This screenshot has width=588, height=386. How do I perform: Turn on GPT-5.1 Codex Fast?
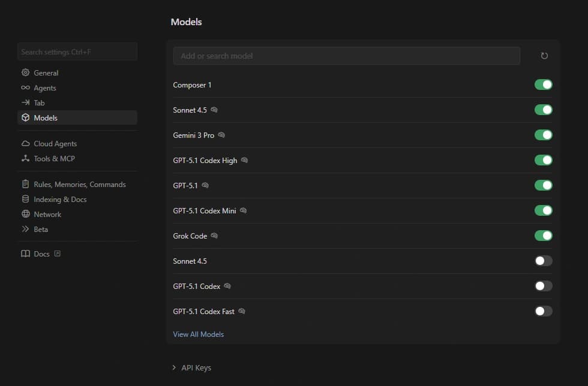click(x=543, y=311)
